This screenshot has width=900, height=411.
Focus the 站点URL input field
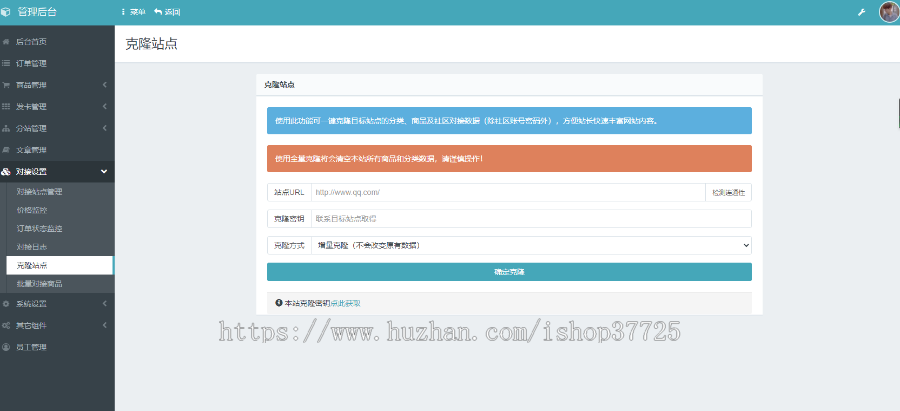[508, 193]
